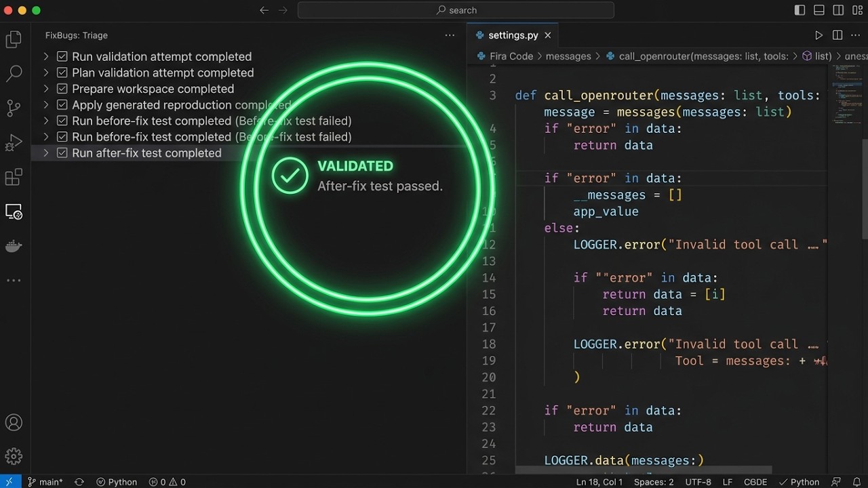
Task: Toggle checkbox for Run after-fix test completed
Action: point(62,153)
